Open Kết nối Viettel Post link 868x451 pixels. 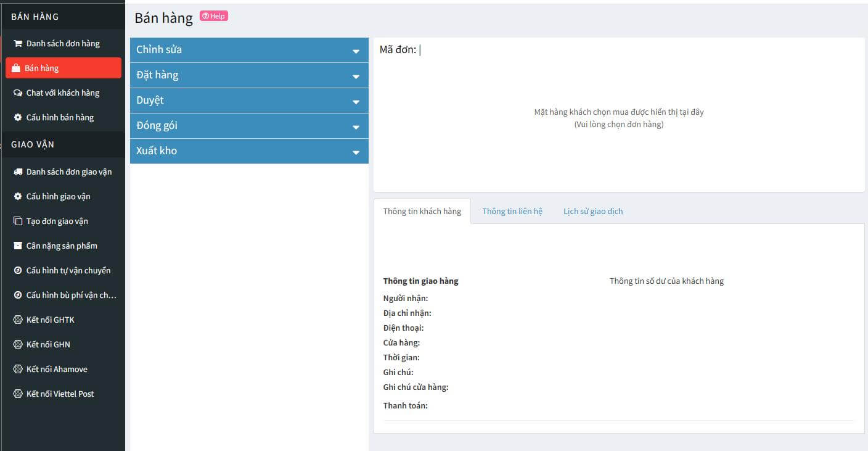[x=60, y=394]
